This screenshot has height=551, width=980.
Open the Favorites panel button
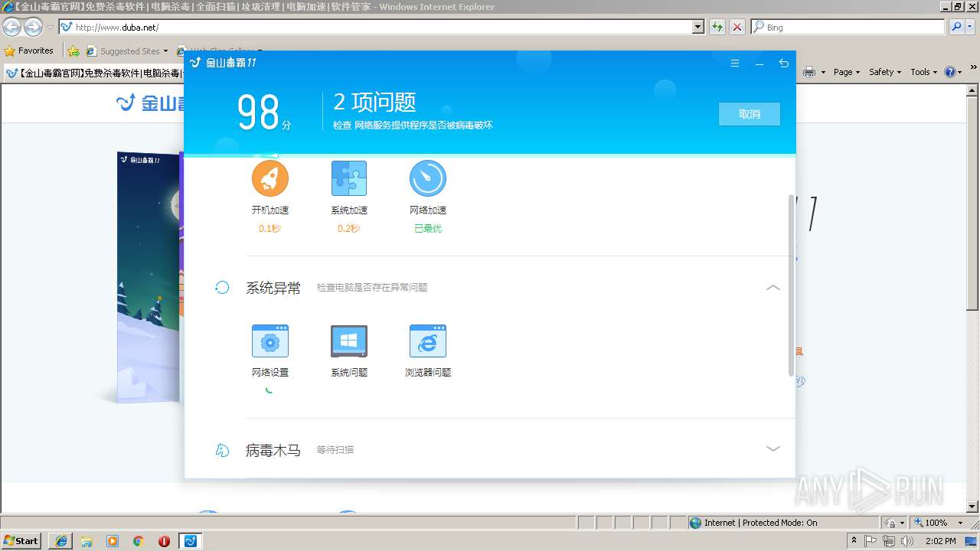pyautogui.click(x=29, y=51)
